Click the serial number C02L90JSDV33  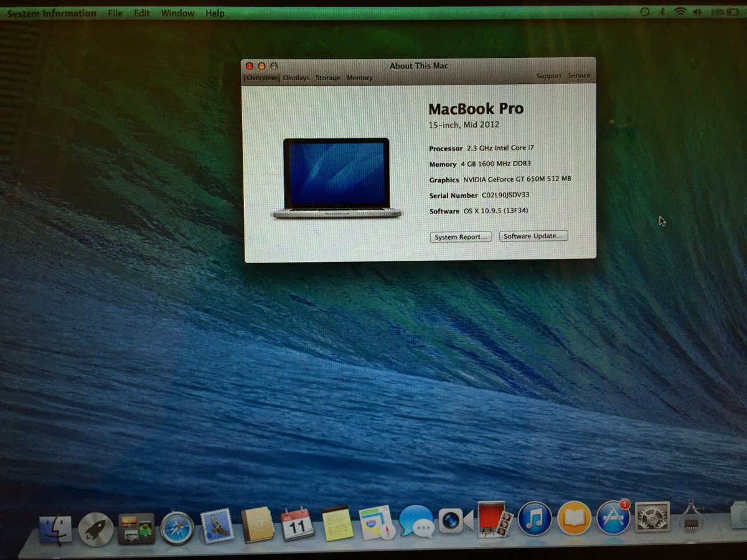coord(505,195)
